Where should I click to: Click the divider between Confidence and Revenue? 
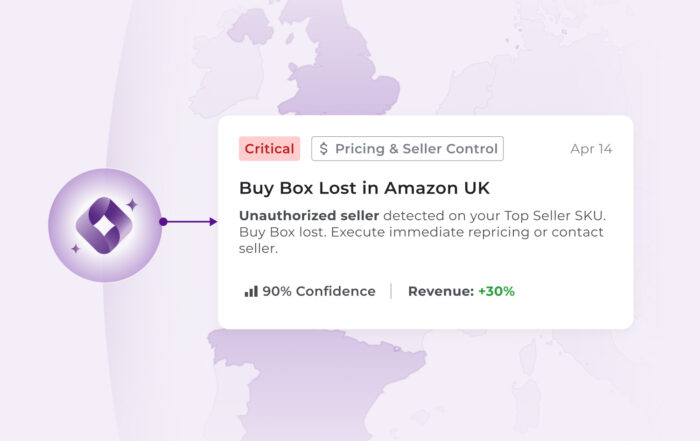click(391, 291)
